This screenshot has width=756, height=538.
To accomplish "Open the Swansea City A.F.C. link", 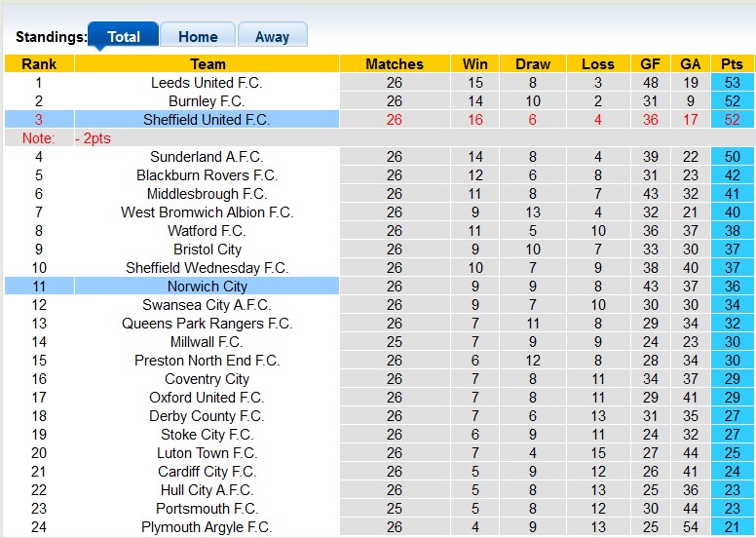I will coord(207,305).
